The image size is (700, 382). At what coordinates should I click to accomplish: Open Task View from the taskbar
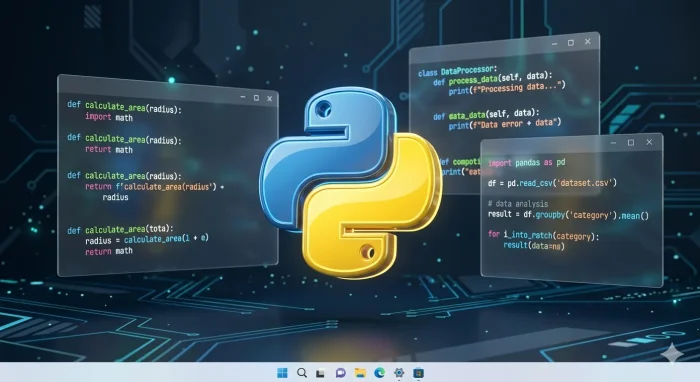pos(321,373)
